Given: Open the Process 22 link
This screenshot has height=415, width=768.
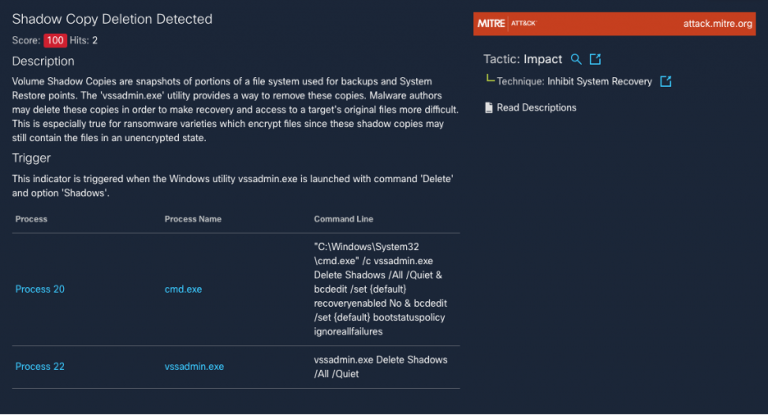Looking at the screenshot, I should (40, 367).
